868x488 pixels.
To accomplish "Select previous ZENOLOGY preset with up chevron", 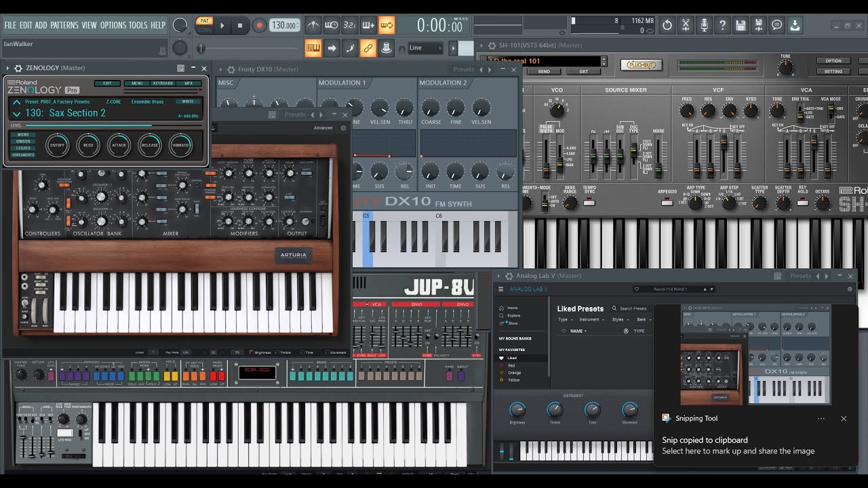I will point(16,102).
